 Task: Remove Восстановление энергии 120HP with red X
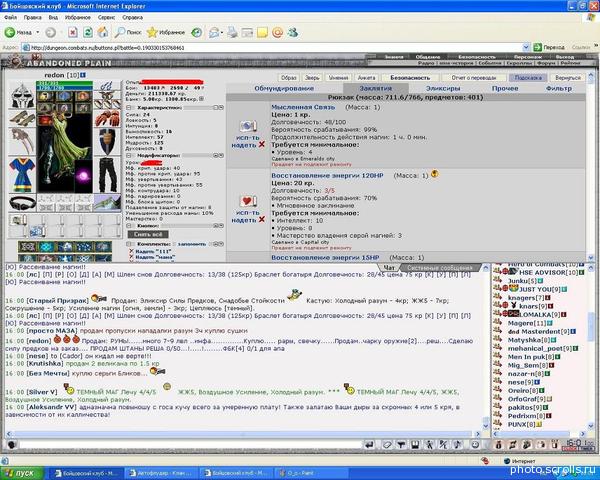262,219
